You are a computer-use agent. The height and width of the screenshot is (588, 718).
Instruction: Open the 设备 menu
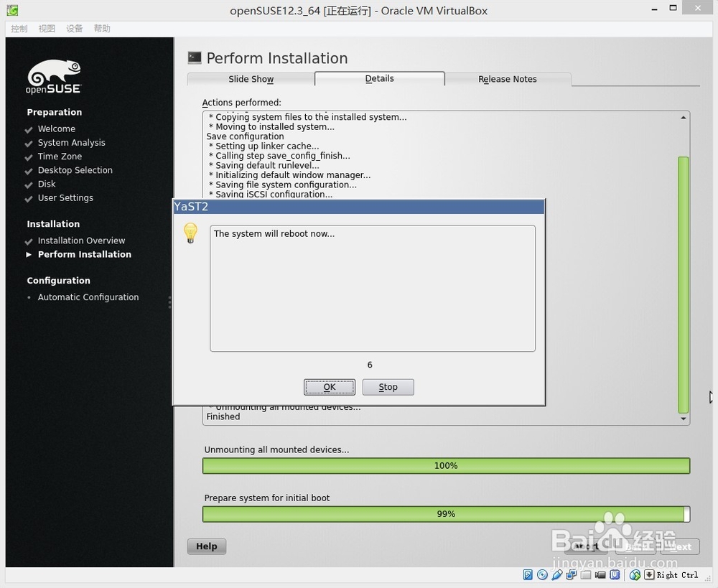click(x=74, y=29)
